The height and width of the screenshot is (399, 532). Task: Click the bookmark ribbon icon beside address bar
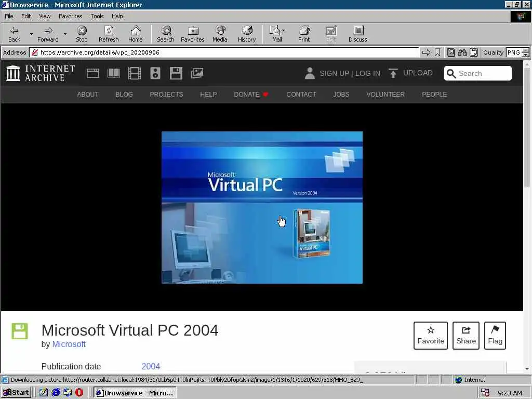pos(437,52)
